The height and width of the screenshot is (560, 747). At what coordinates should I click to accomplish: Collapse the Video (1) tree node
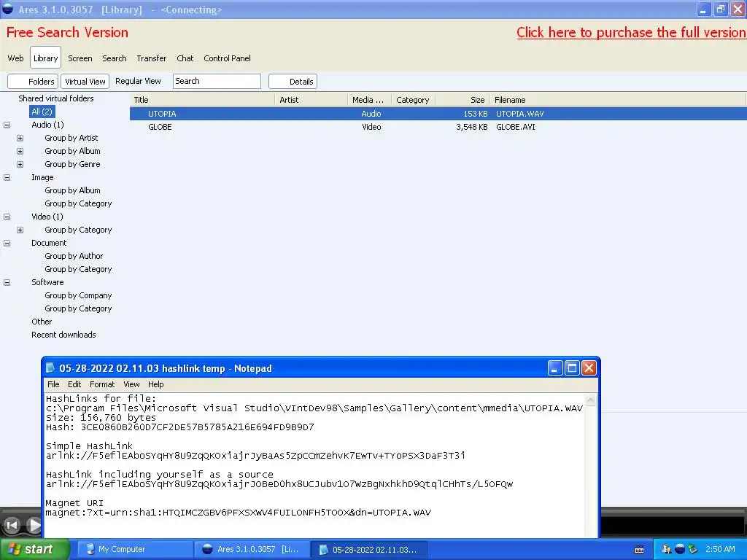7,217
